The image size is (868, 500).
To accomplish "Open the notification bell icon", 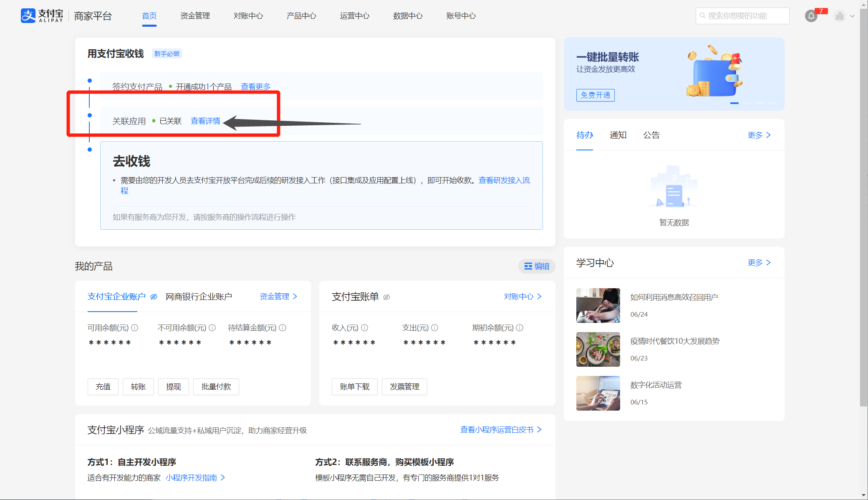I will (x=811, y=16).
